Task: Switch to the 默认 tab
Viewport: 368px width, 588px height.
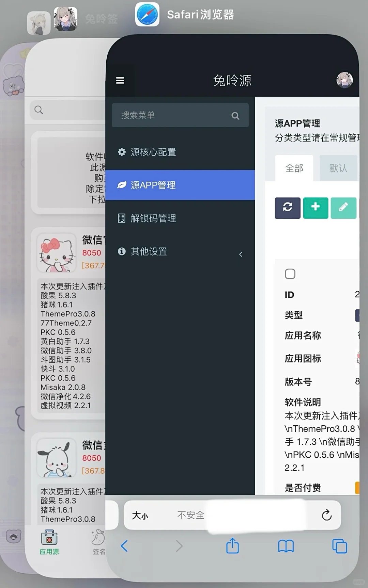Action: 338,168
